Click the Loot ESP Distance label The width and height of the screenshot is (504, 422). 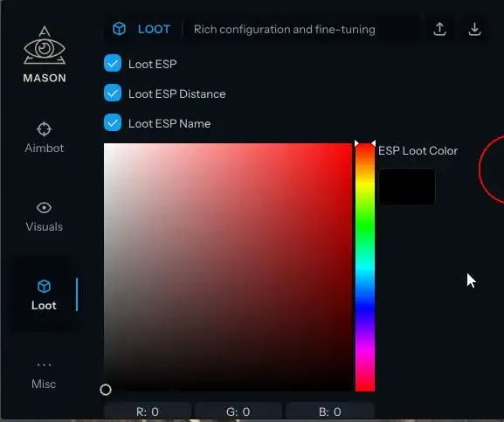[x=176, y=93]
